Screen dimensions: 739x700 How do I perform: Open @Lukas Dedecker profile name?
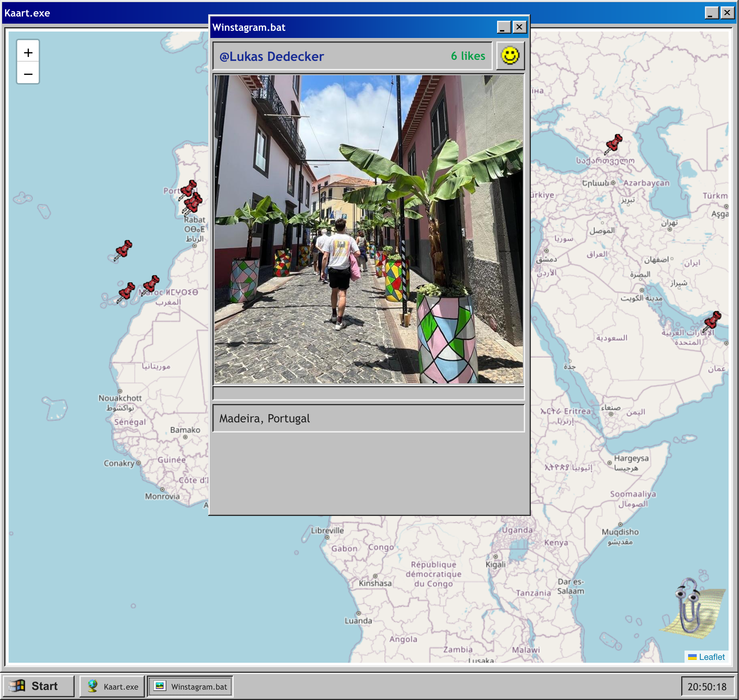click(271, 56)
